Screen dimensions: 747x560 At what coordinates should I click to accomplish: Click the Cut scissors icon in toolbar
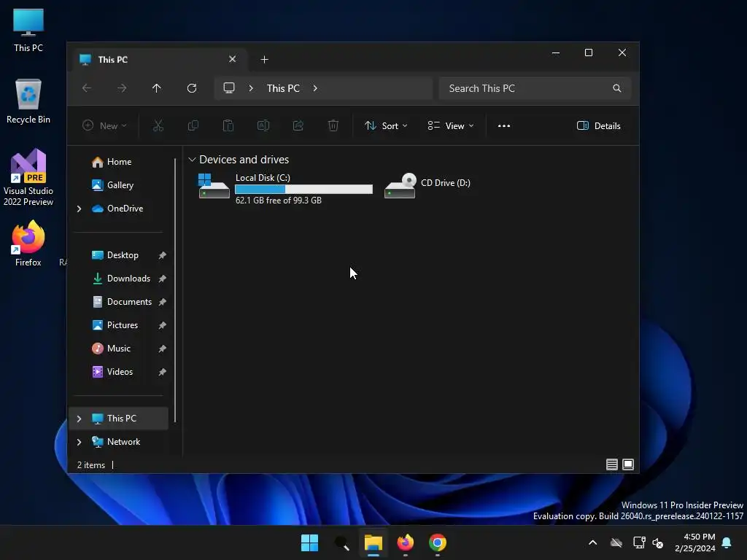pyautogui.click(x=158, y=125)
